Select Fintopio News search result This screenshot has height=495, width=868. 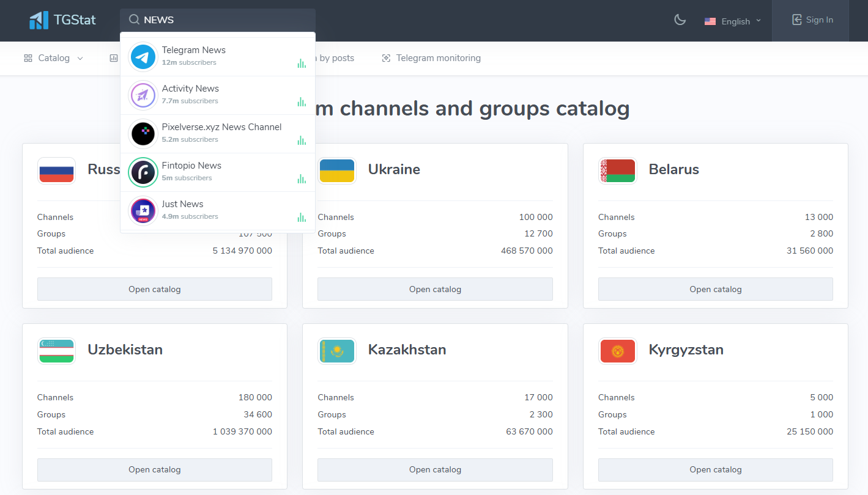pyautogui.click(x=218, y=172)
